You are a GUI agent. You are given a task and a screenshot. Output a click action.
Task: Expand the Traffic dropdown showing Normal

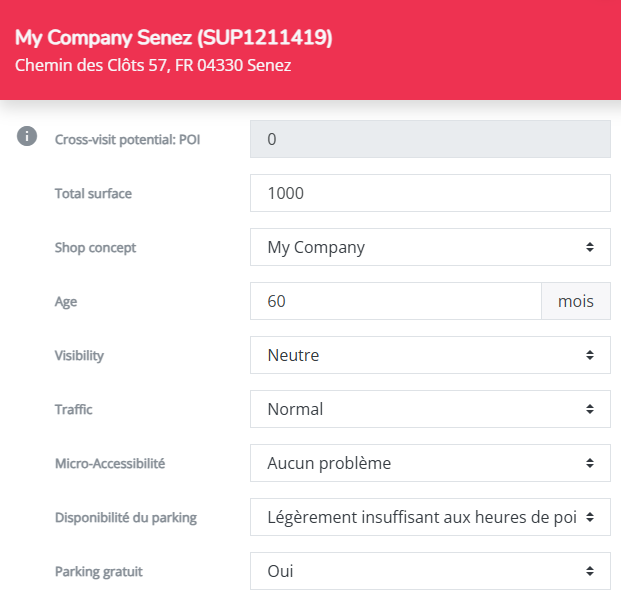pyautogui.click(x=430, y=409)
